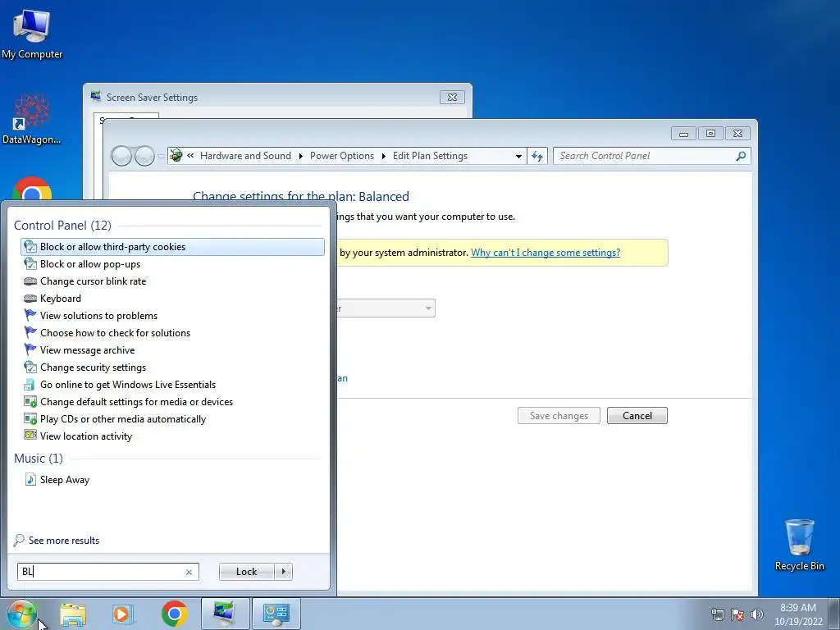Click the Control Panel search magnifier icon
Screen dimensions: 840x630
(x=741, y=156)
